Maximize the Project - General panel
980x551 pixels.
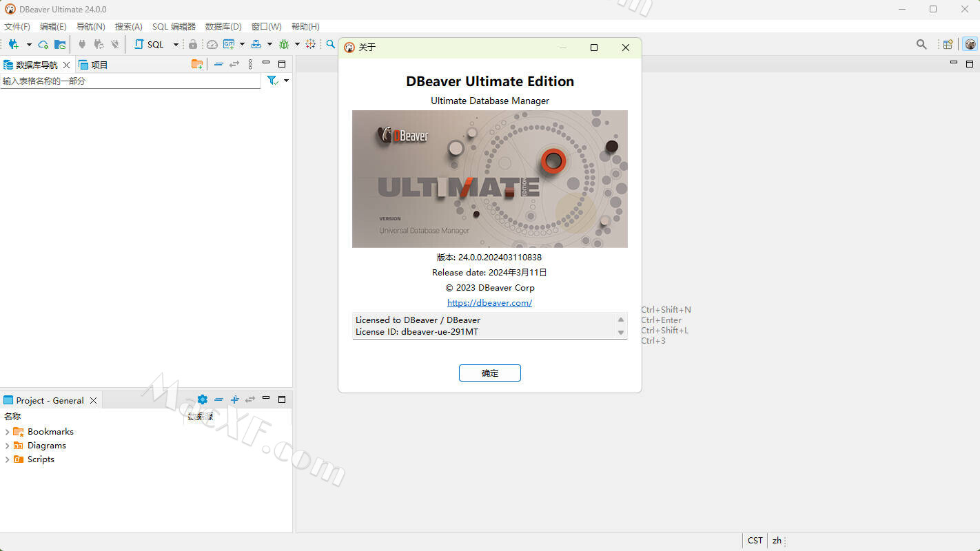[282, 399]
